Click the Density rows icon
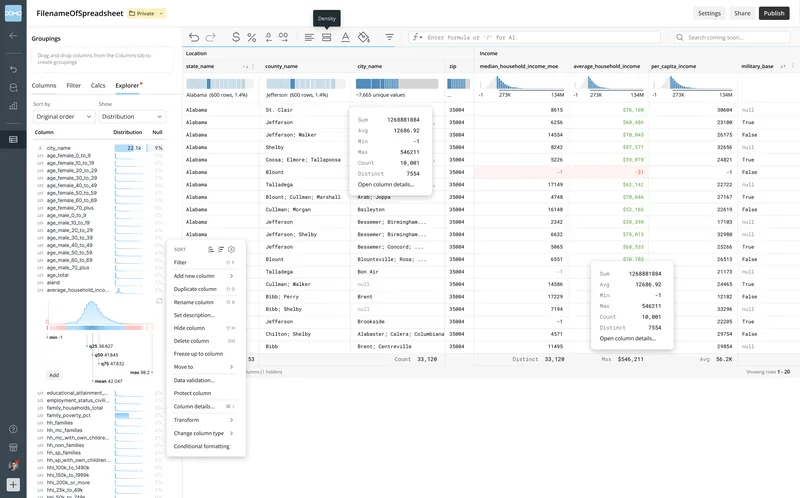Screen dimensions: 800x498 click(x=327, y=37)
